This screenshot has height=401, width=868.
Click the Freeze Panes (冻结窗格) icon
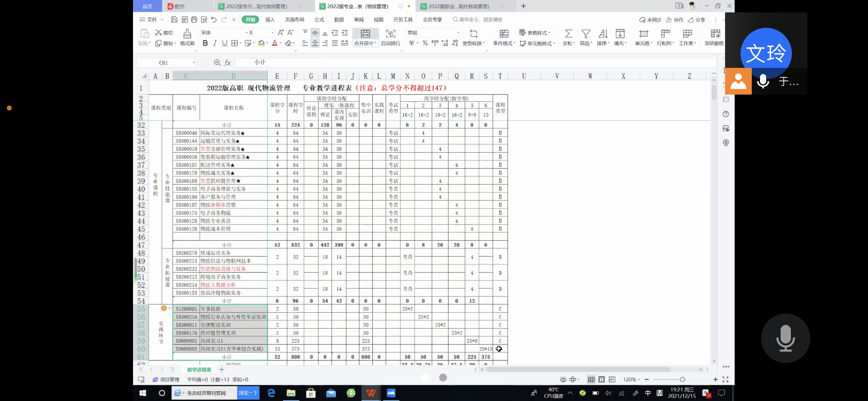pos(715,34)
